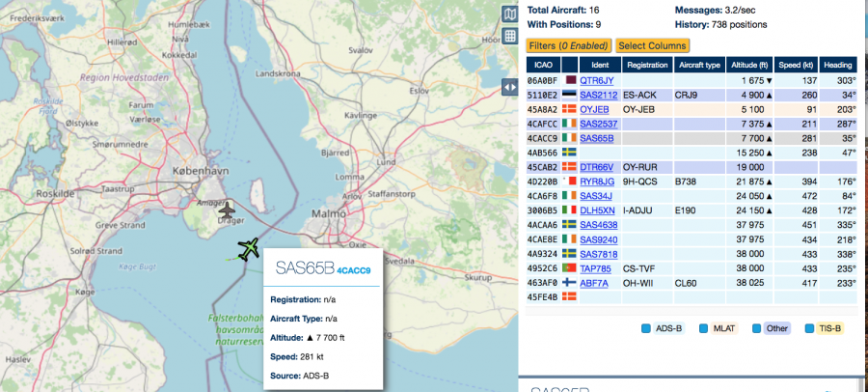Image resolution: width=868 pixels, height=392 pixels.
Task: Toggle the ADS-B legend square
Action: (x=647, y=328)
